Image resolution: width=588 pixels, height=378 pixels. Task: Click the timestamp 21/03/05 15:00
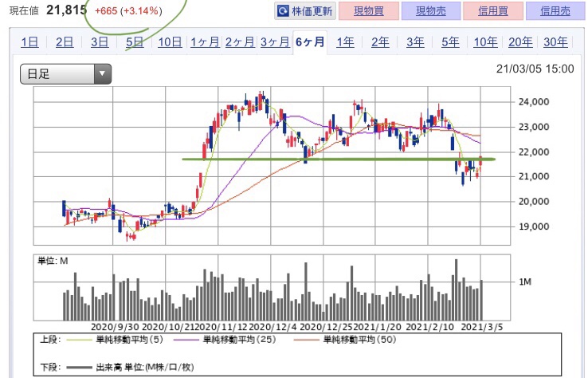tap(535, 69)
